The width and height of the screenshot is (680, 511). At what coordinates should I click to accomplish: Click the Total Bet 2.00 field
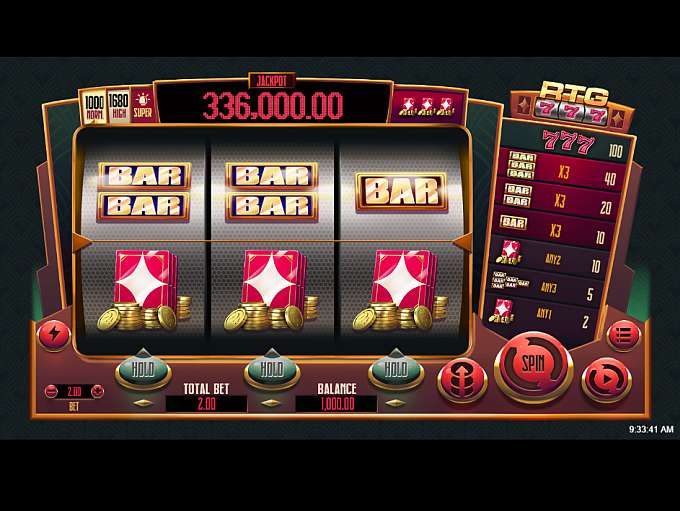(206, 404)
